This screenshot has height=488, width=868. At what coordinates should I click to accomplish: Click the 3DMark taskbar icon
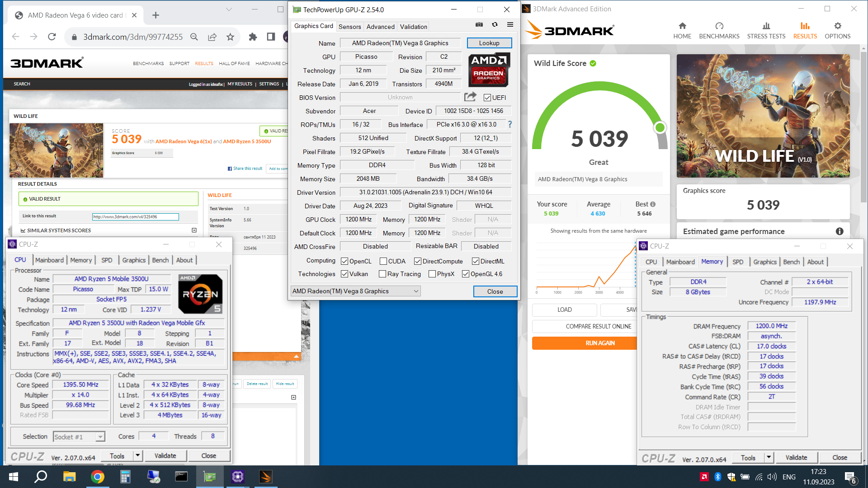point(265,477)
